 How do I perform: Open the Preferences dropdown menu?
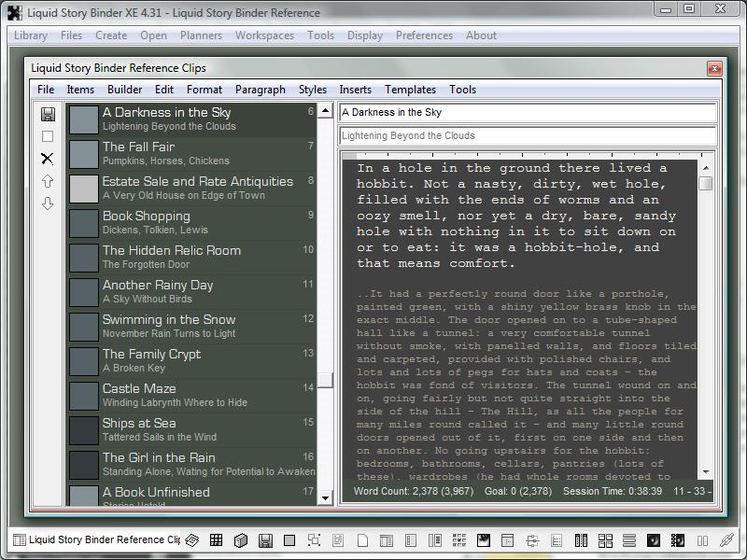424,35
